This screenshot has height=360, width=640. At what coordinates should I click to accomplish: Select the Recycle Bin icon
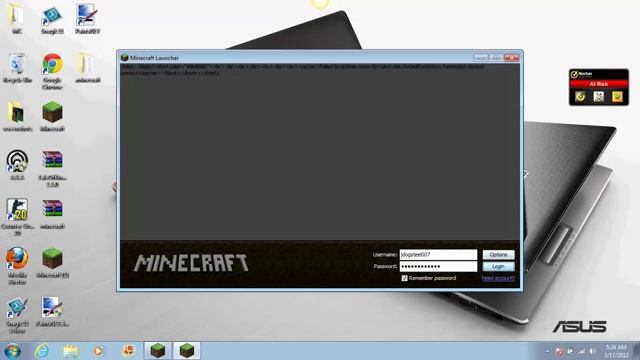tap(17, 68)
